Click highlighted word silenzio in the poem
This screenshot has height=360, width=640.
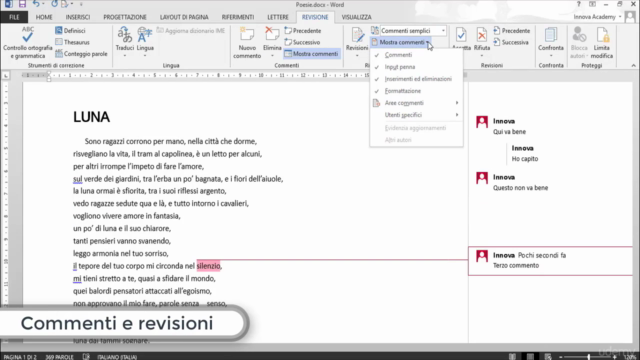point(208,266)
